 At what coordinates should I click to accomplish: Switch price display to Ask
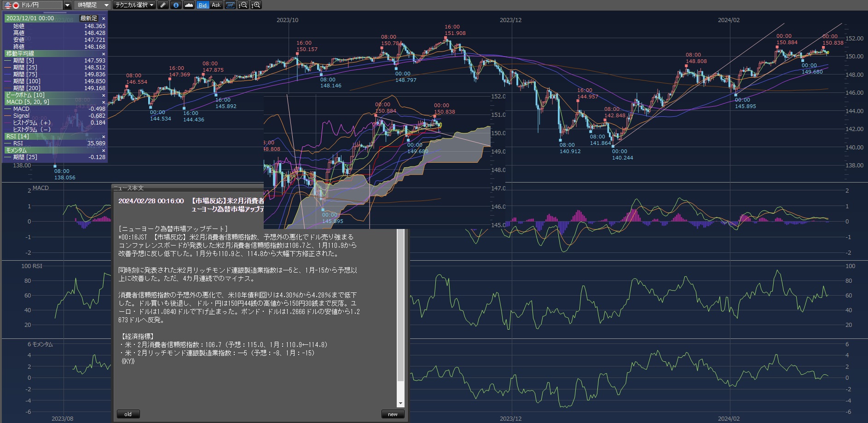(216, 5)
